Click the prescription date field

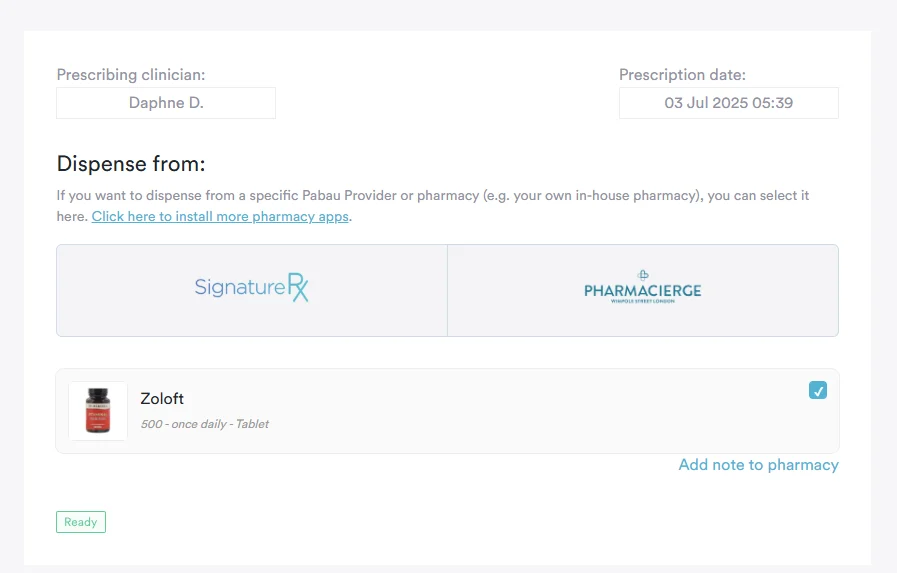click(728, 103)
